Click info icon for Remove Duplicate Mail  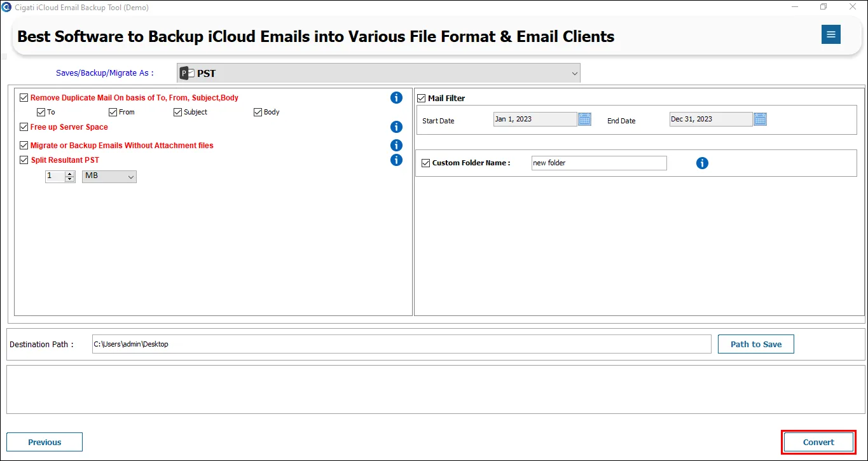coord(396,98)
